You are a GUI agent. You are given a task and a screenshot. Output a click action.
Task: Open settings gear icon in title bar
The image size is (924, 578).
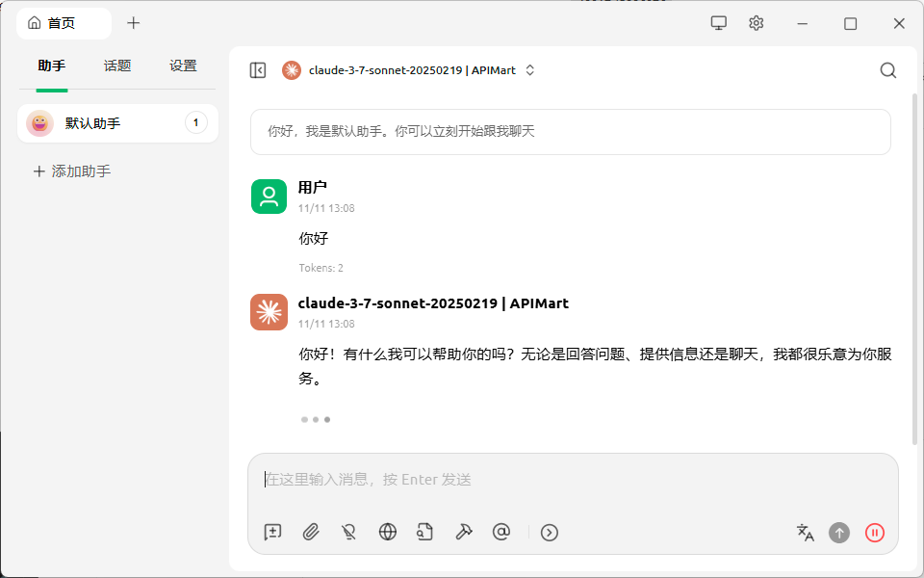757,23
